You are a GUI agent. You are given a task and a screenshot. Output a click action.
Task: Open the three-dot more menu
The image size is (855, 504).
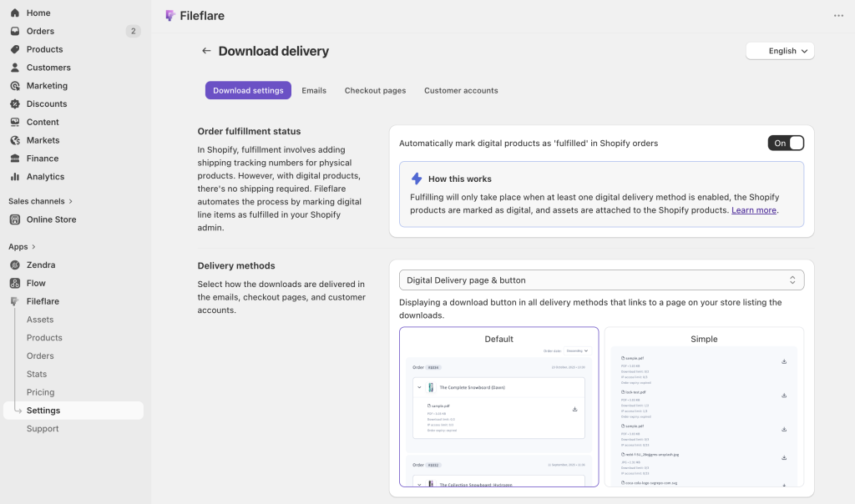[x=838, y=16]
